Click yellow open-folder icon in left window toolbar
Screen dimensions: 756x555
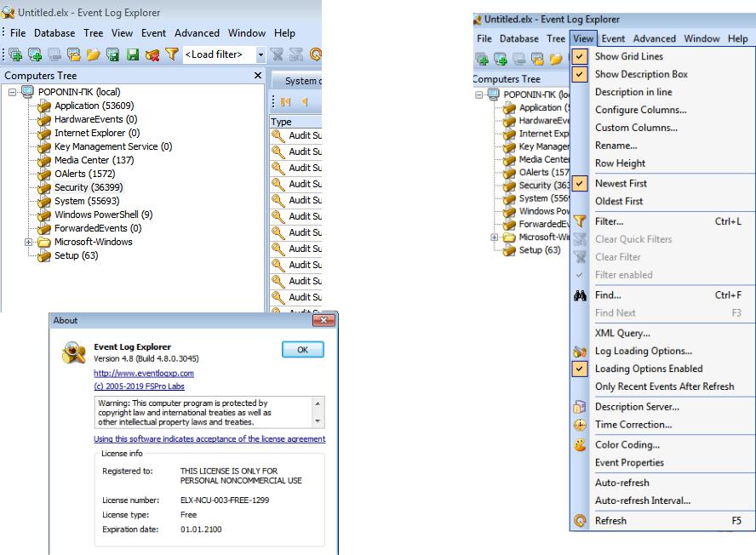pos(93,54)
